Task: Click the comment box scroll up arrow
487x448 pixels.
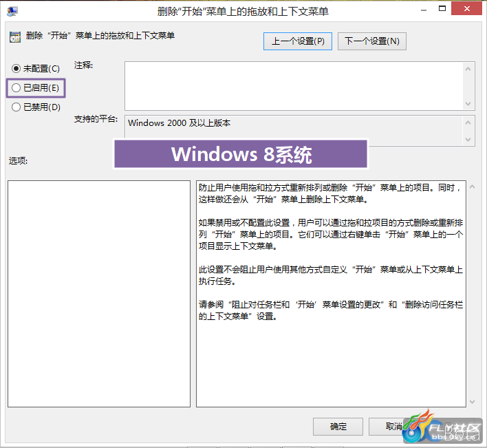Action: [468, 69]
